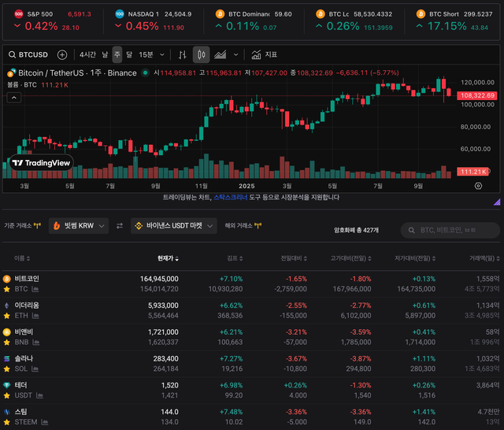Select 이더리움 row name
504x430 pixels.
[x=27, y=306]
